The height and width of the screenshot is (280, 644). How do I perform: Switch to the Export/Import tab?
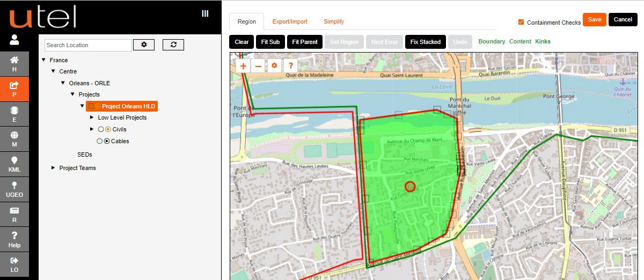click(290, 21)
